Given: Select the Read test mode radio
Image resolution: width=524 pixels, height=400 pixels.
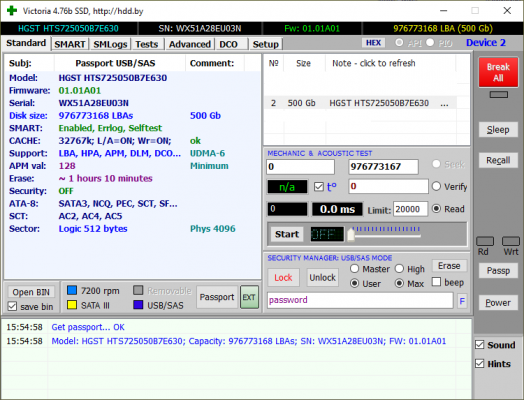Looking at the screenshot, I should [436, 209].
